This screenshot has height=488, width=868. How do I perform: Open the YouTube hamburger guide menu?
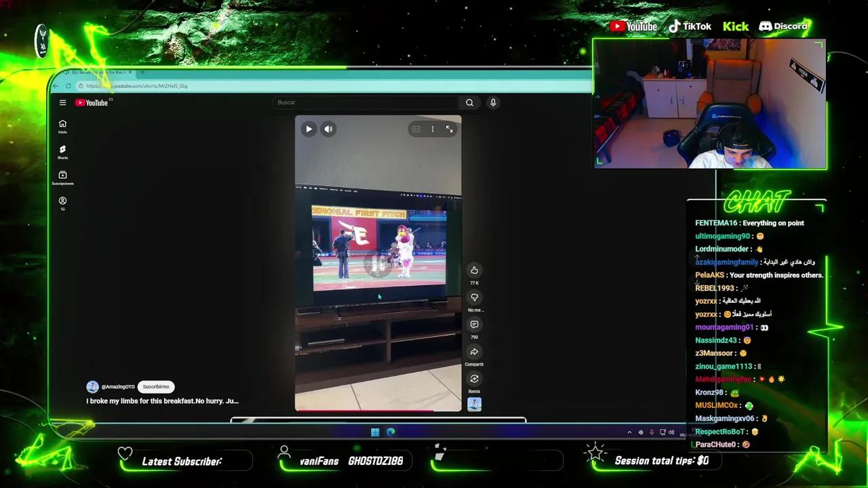(x=62, y=102)
